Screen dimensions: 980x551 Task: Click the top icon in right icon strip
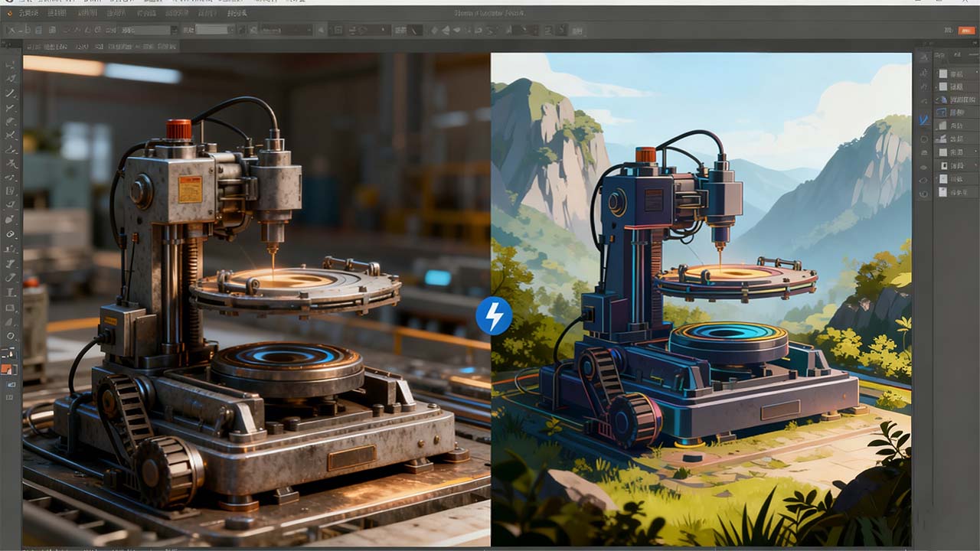click(924, 58)
